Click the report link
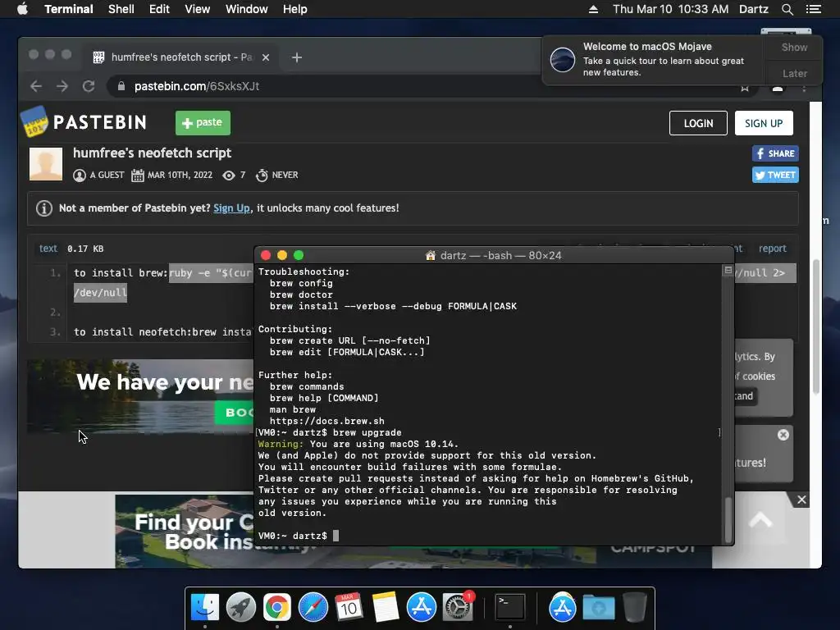Screen dimensions: 840x630 (772, 249)
